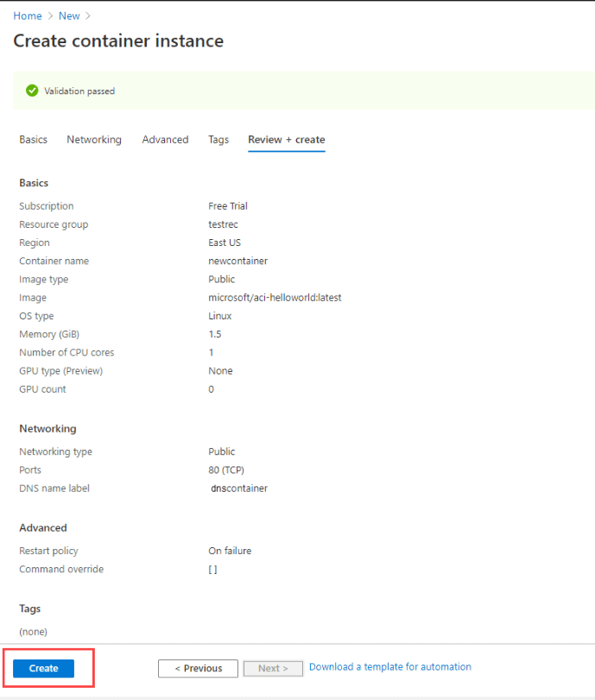Viewport: 595px width, 700px height.
Task: Open the Networking tab
Action: 93,139
